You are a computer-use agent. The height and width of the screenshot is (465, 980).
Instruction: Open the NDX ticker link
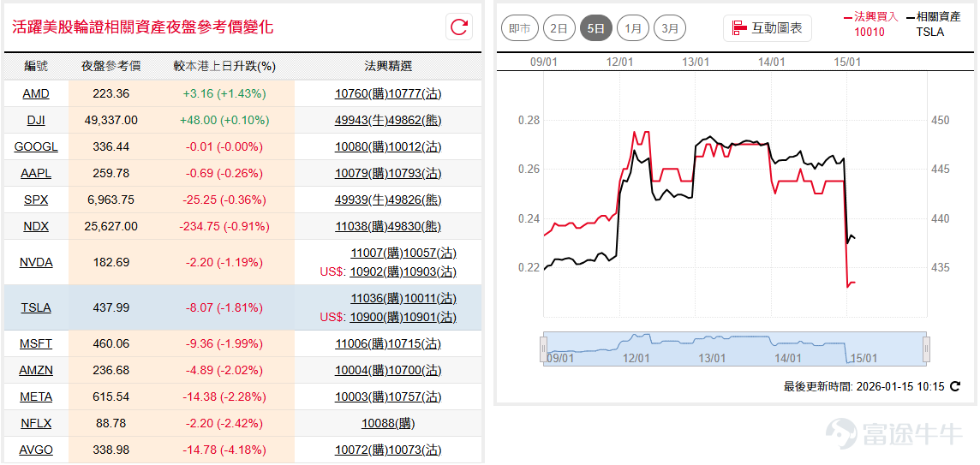click(36, 226)
